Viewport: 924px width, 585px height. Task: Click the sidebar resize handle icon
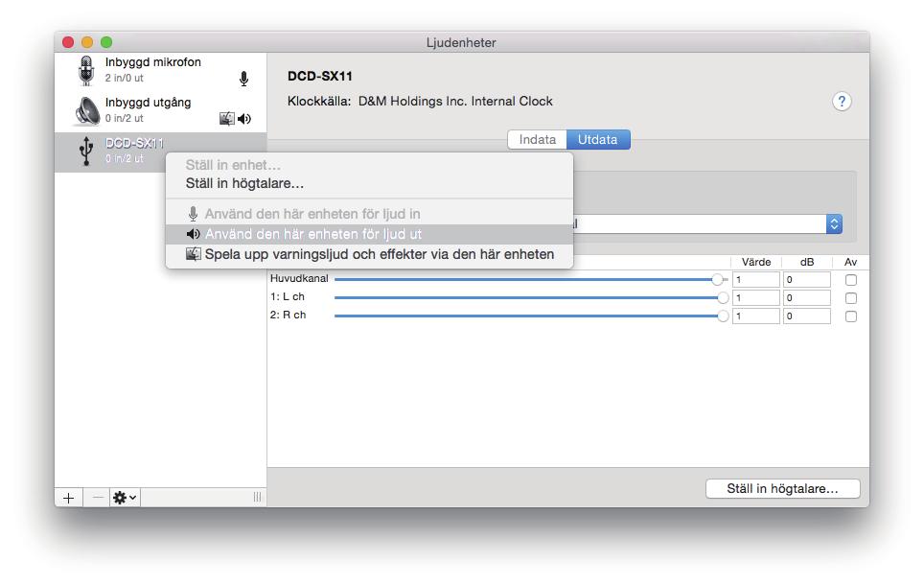(258, 497)
